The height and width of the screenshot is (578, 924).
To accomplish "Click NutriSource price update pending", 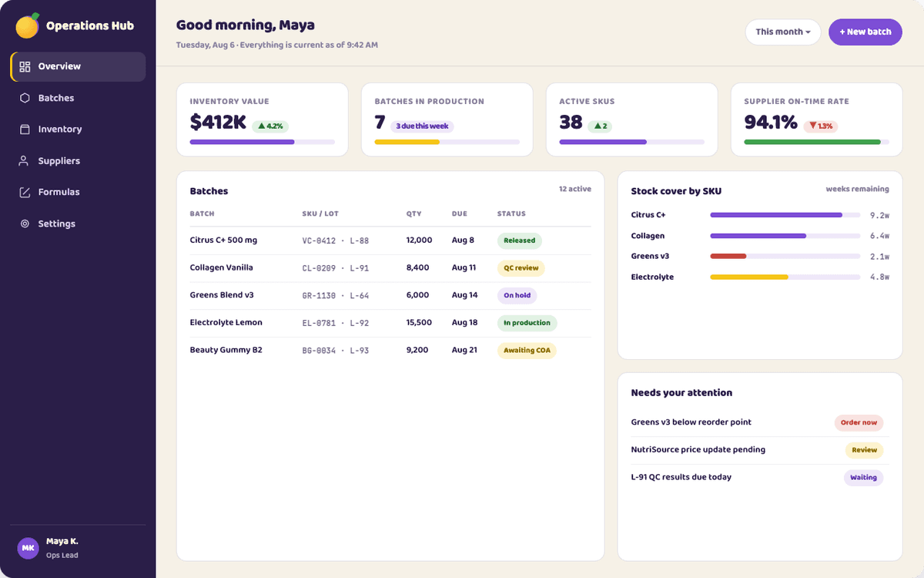I will click(698, 450).
